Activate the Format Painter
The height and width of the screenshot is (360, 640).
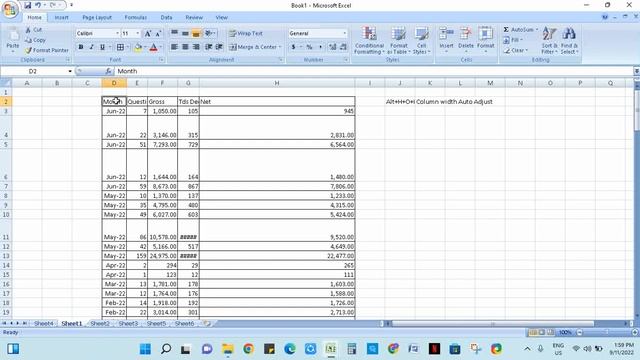tap(47, 50)
